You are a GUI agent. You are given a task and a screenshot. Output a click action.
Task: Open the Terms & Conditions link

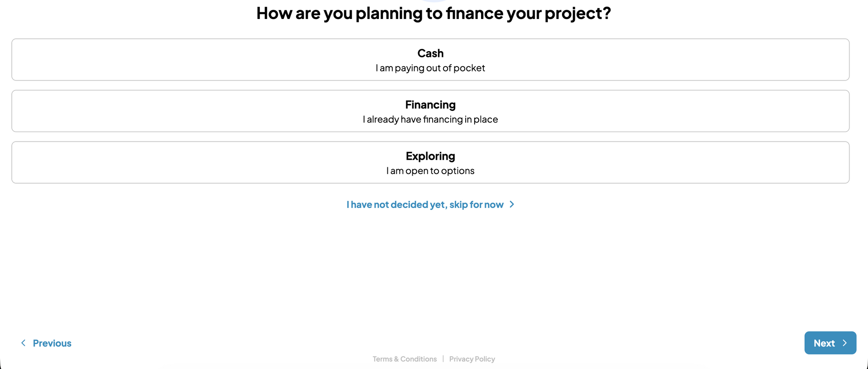[x=405, y=359]
